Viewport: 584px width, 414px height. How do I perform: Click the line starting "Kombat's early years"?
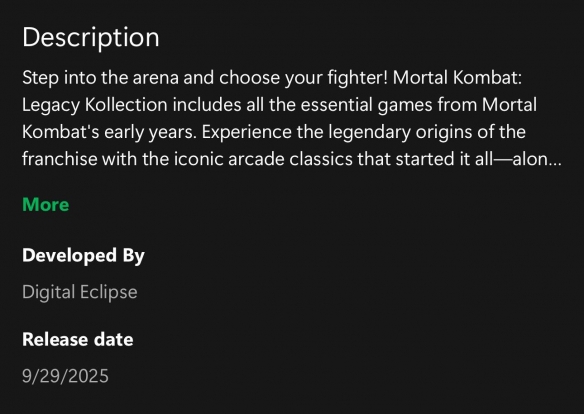point(274,132)
